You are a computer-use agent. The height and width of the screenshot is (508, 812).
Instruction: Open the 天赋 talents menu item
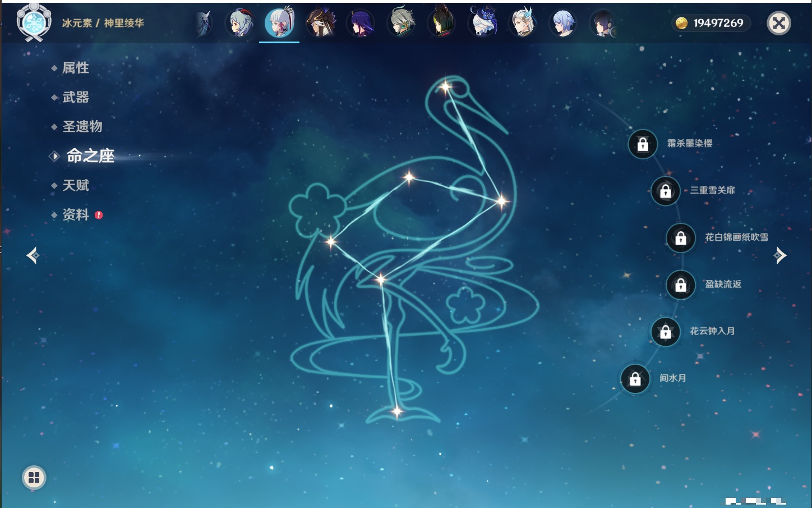click(75, 185)
